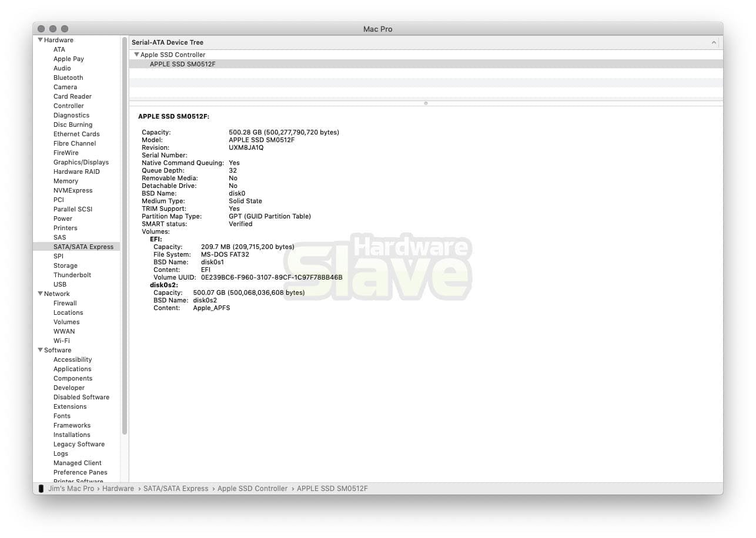Open the FireWire category

(x=66, y=153)
